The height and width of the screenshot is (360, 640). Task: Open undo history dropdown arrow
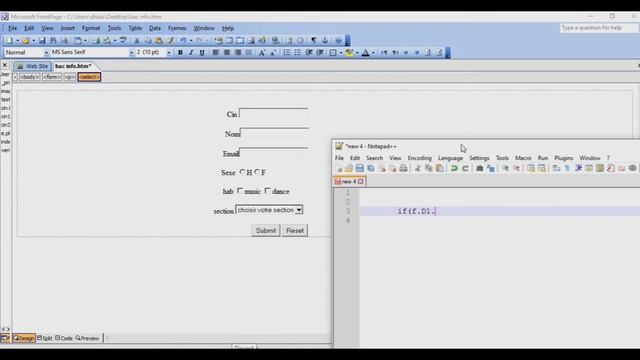pyautogui.click(x=191, y=40)
